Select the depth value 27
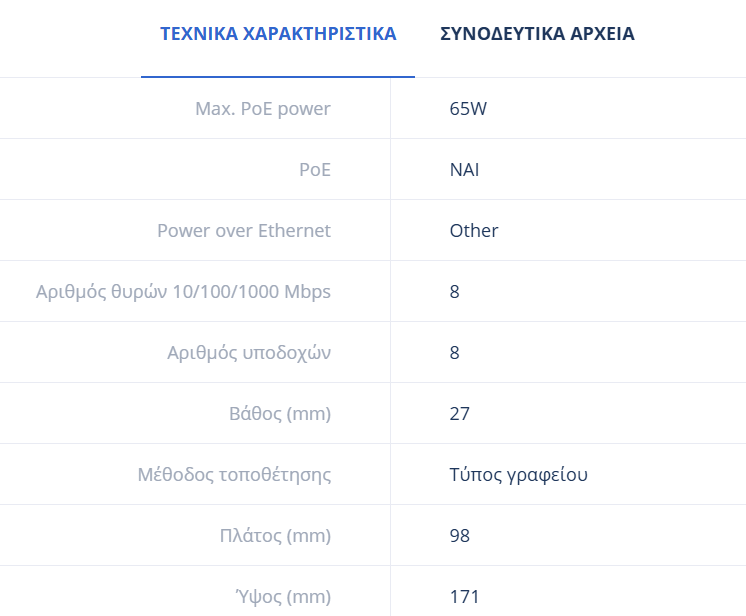This screenshot has height=616, width=746. click(x=460, y=414)
